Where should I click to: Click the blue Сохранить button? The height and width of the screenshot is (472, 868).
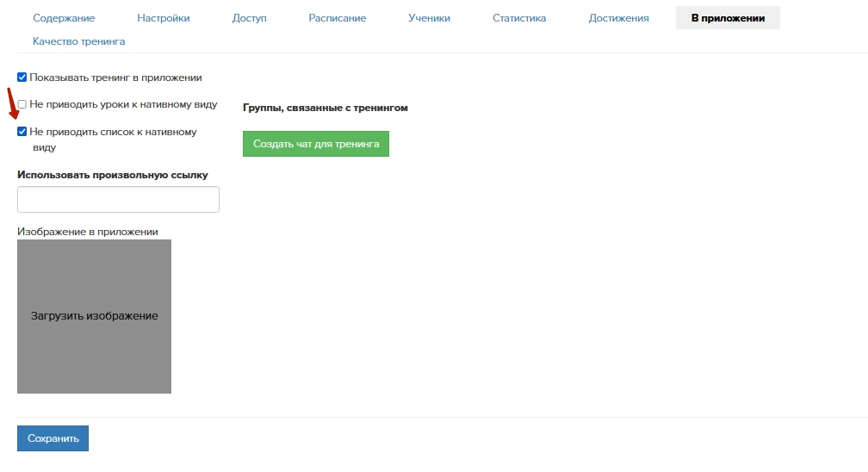click(x=53, y=438)
